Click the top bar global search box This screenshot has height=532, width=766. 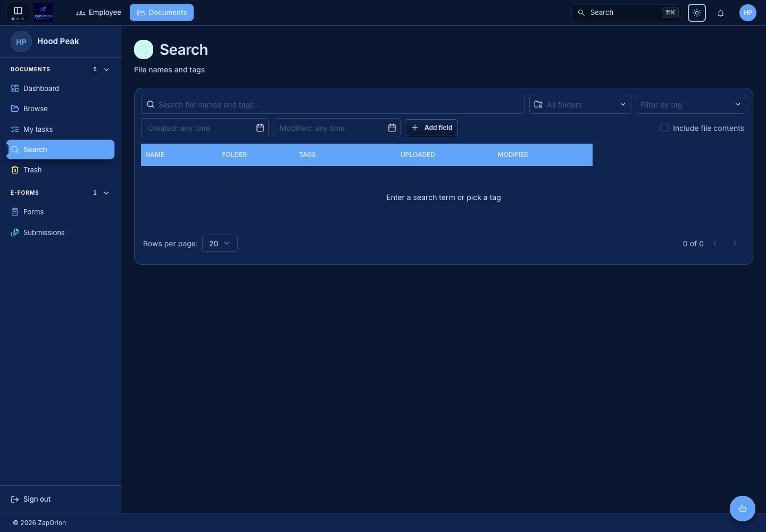(x=627, y=13)
